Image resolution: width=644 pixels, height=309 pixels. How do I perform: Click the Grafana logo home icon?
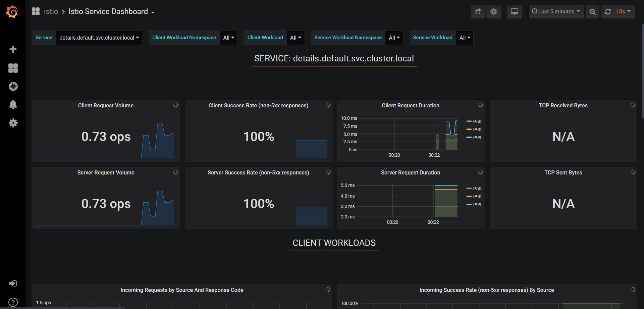coord(12,12)
